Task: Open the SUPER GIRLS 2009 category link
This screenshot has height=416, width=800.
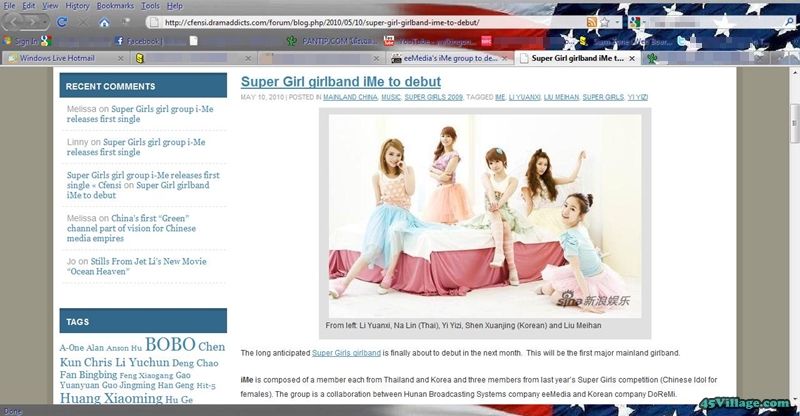Action: point(434,97)
